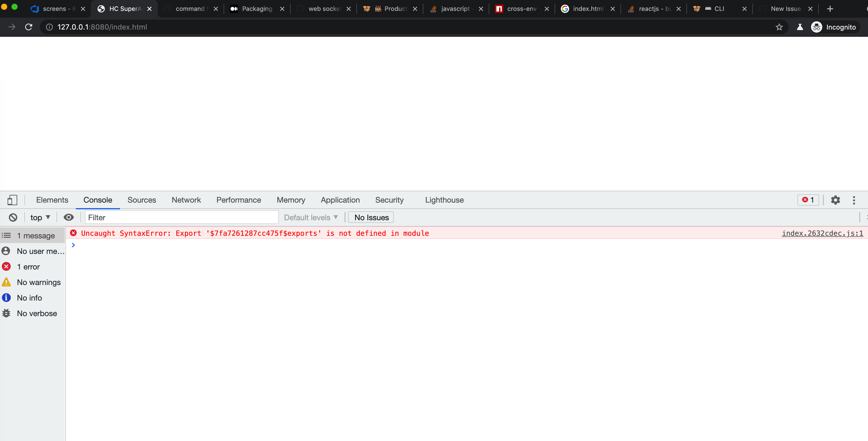Click the clear console icon

coord(13,217)
